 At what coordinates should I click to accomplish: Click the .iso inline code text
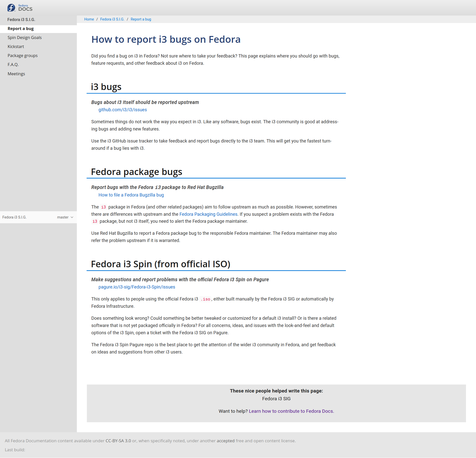(205, 299)
